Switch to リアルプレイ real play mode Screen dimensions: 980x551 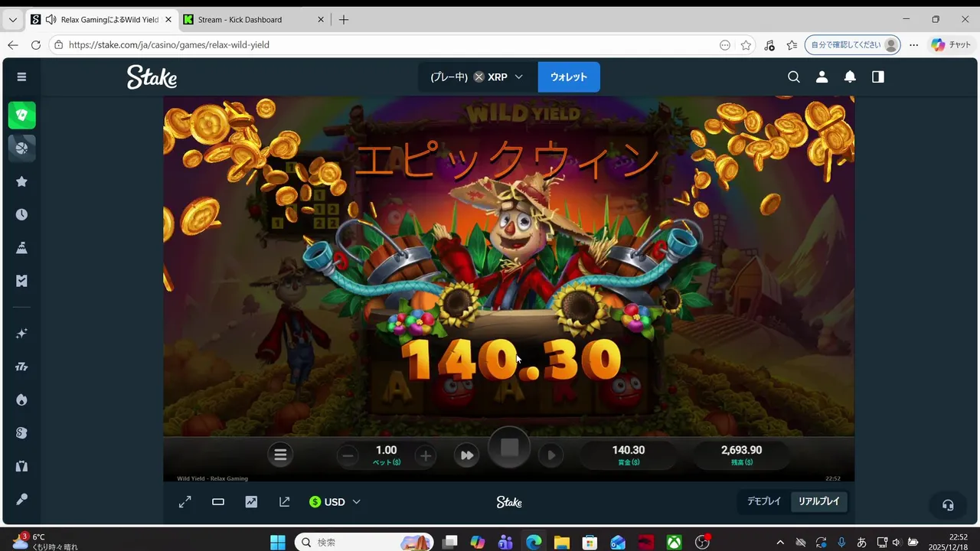coord(819,501)
